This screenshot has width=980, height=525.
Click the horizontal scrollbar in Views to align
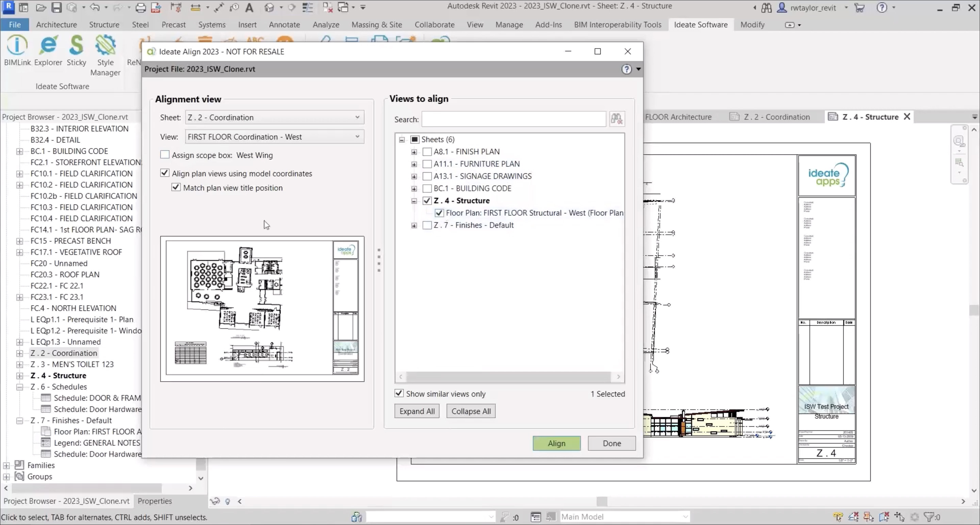tap(509, 376)
